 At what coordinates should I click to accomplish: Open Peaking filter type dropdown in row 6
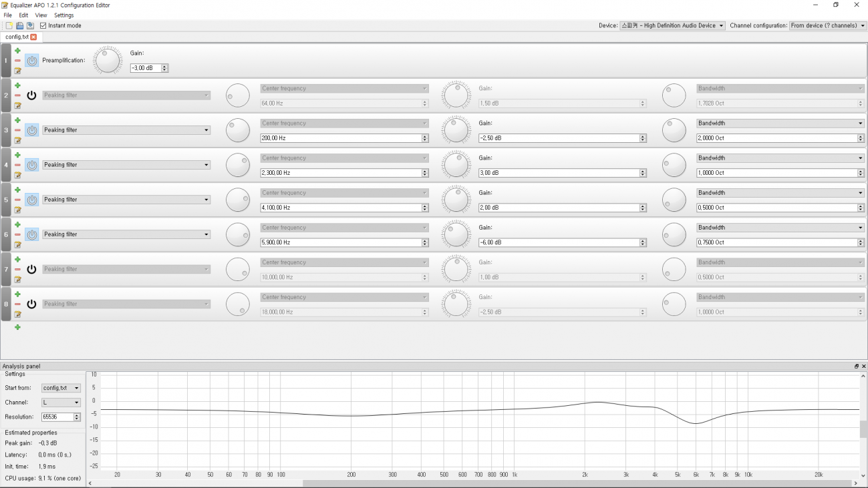(x=126, y=234)
